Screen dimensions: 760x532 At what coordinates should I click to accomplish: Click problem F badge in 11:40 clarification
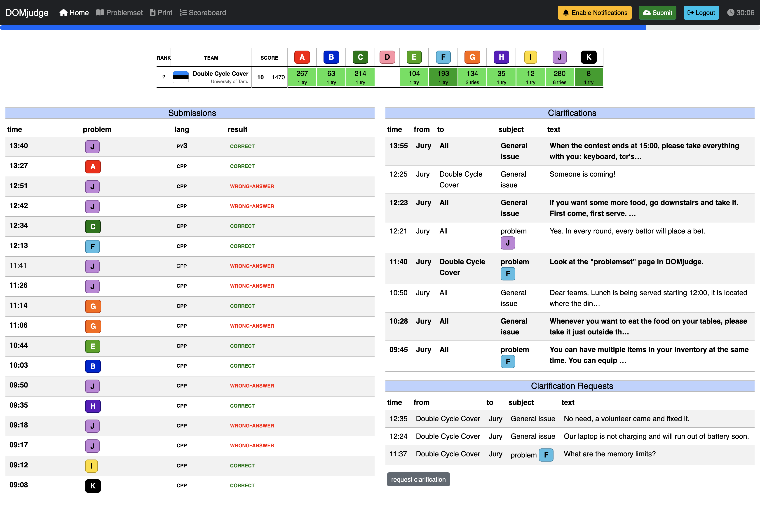coord(507,274)
